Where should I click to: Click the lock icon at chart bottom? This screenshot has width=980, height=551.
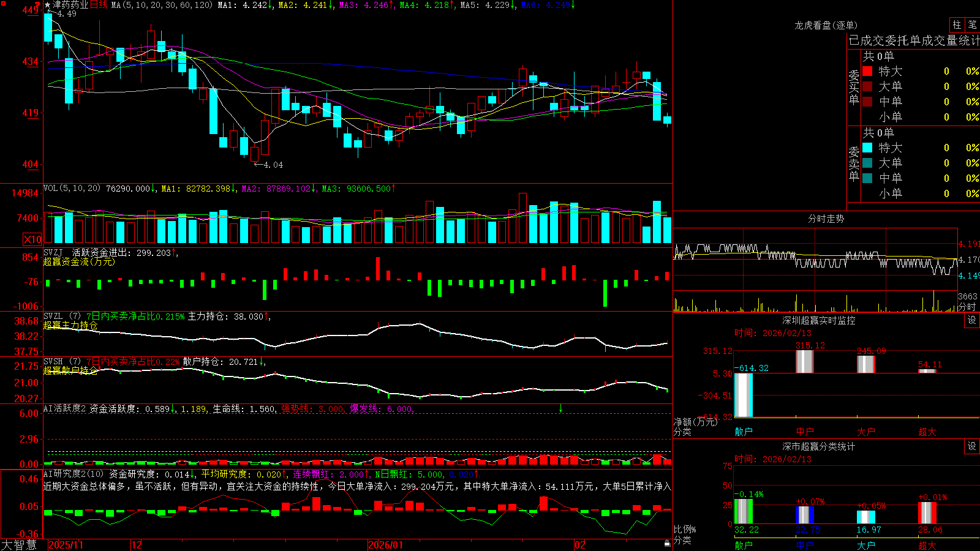(667, 544)
